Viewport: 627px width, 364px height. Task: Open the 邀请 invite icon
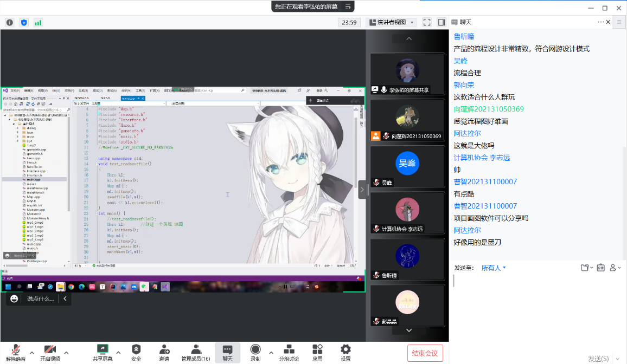click(164, 353)
